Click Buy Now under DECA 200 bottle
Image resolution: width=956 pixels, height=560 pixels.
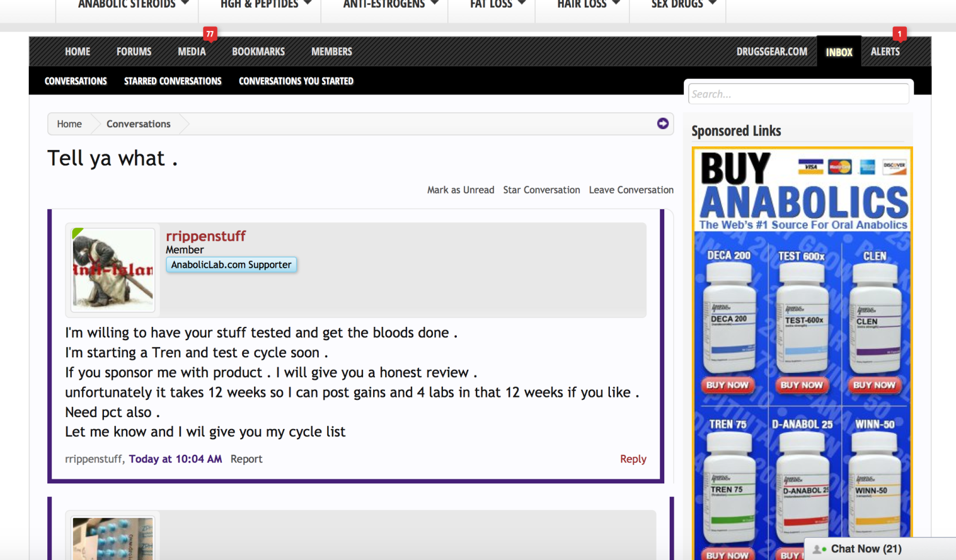[x=727, y=385]
